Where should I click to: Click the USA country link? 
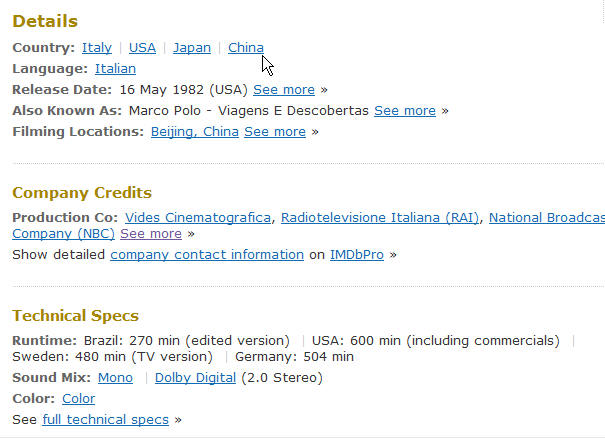click(142, 48)
